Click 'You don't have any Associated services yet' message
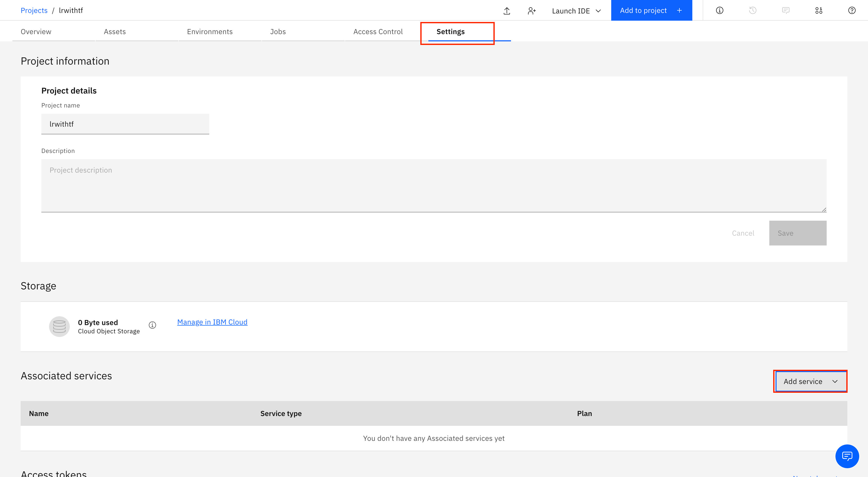 click(434, 438)
